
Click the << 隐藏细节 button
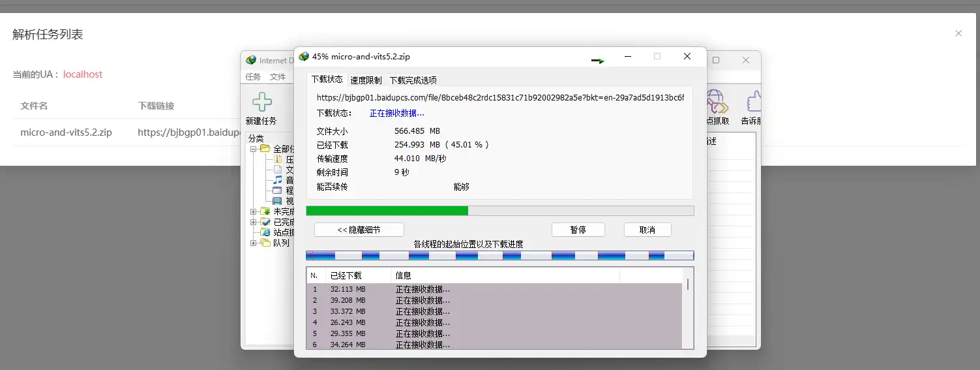(359, 230)
